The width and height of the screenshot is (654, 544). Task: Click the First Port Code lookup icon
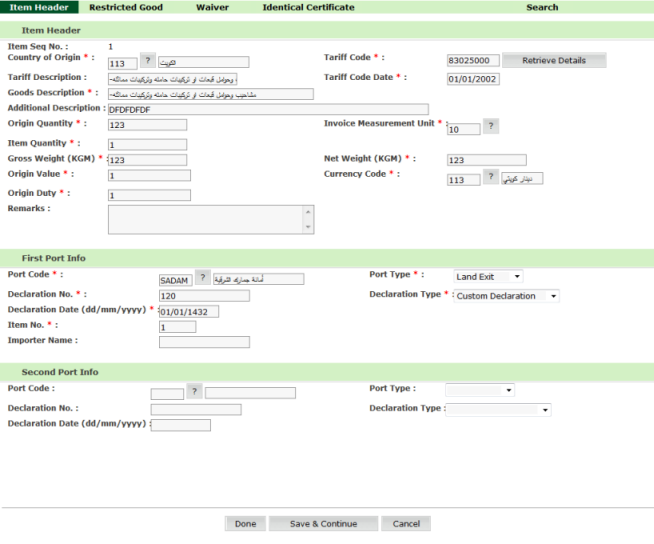pyautogui.click(x=203, y=279)
